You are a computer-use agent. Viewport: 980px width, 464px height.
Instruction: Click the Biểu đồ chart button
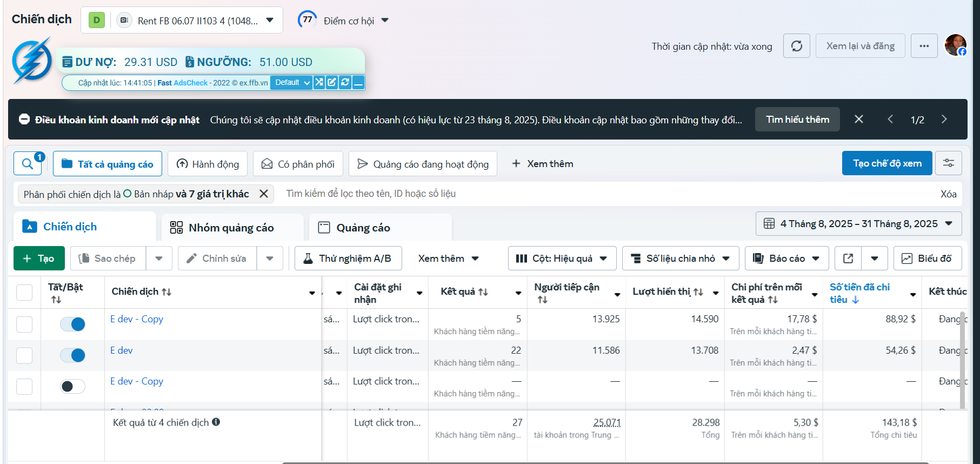tap(928, 258)
